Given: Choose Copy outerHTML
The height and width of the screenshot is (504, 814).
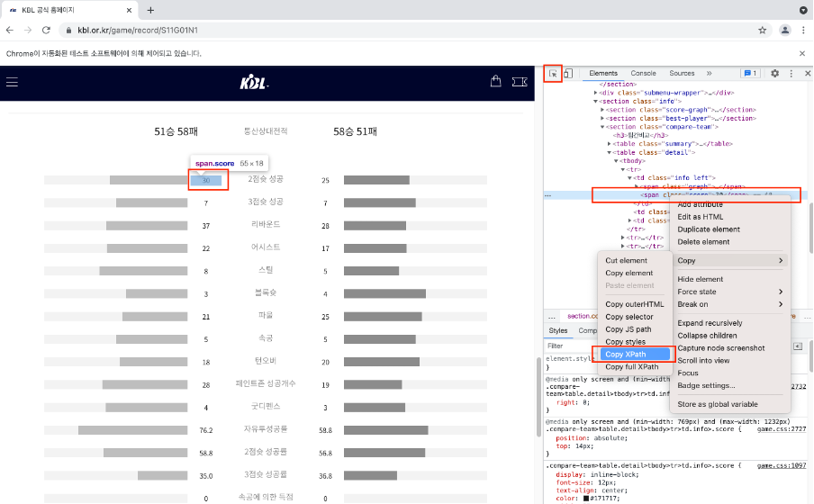Looking at the screenshot, I should coord(635,304).
